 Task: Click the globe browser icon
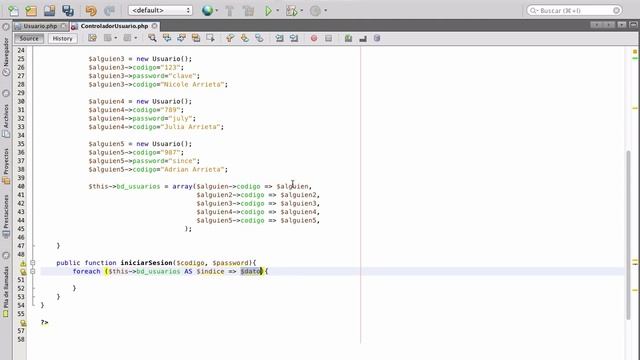point(207,10)
